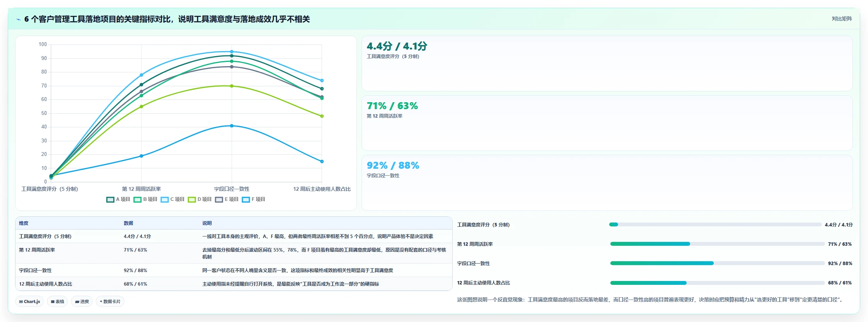
Task: Hide the F 项目 series via legend
Action: 246,199
